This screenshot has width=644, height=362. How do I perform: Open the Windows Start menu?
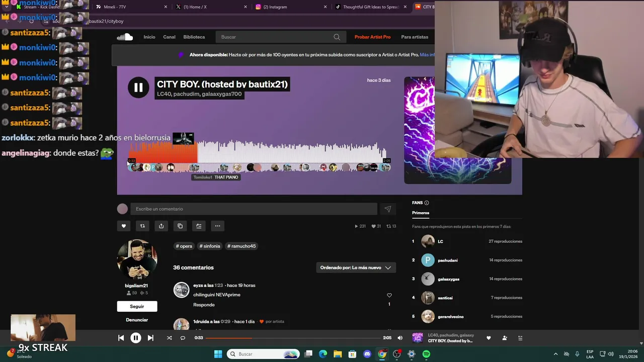218,354
